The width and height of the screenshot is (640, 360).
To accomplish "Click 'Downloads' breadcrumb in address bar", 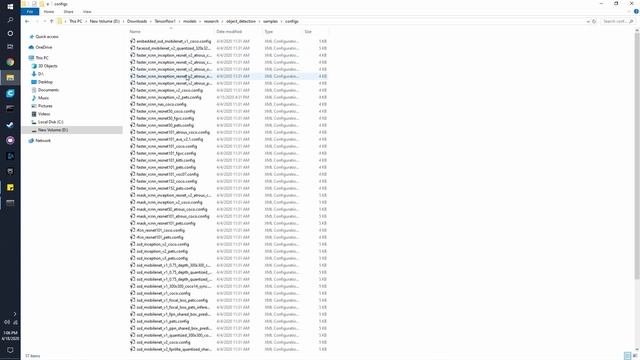I will [x=137, y=21].
